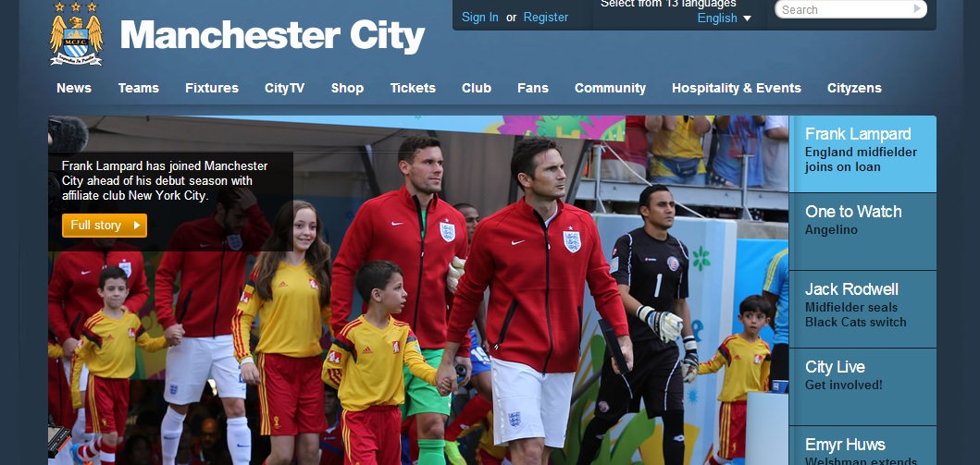Image resolution: width=980 pixels, height=465 pixels.
Task: Choose the City Live panel
Action: coord(862,387)
